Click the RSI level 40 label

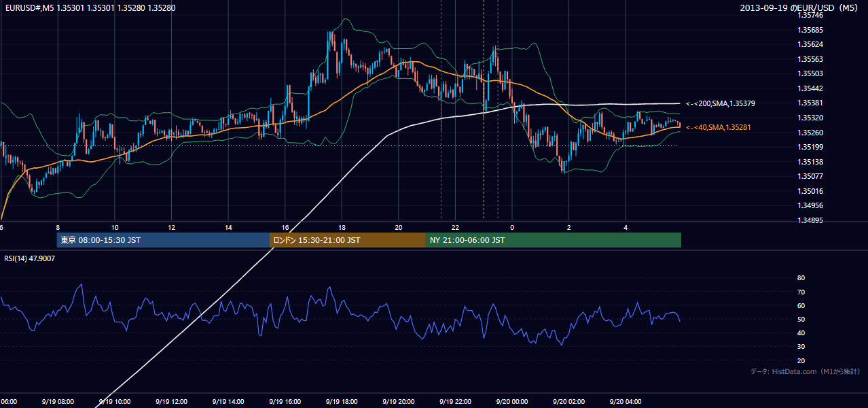tap(801, 333)
